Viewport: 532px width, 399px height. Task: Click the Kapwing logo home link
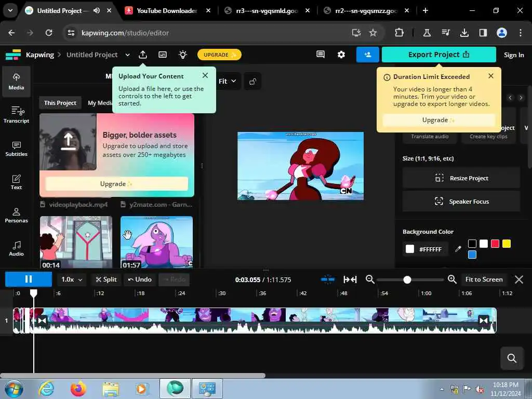(13, 55)
